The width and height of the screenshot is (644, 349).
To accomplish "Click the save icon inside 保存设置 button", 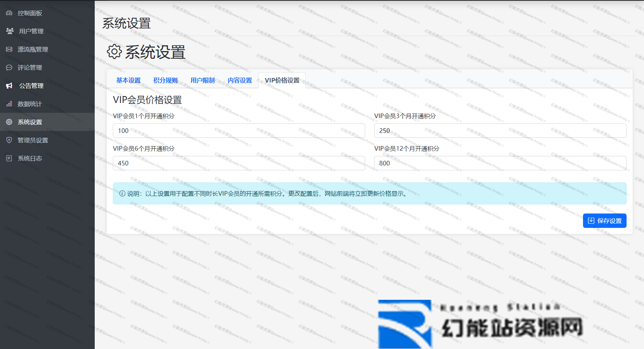I will (x=591, y=221).
